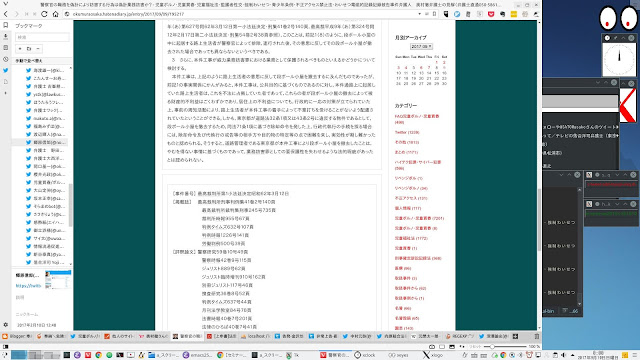Open the Notes panel icon
The width and height of the screenshot is (640, 360).
5,48
